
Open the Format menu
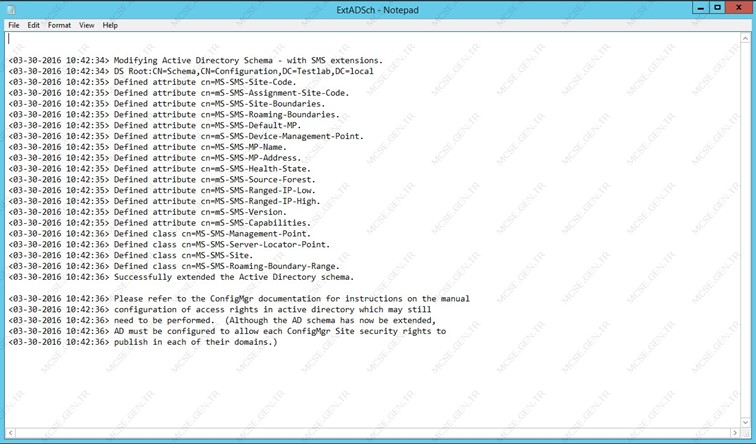(x=59, y=25)
